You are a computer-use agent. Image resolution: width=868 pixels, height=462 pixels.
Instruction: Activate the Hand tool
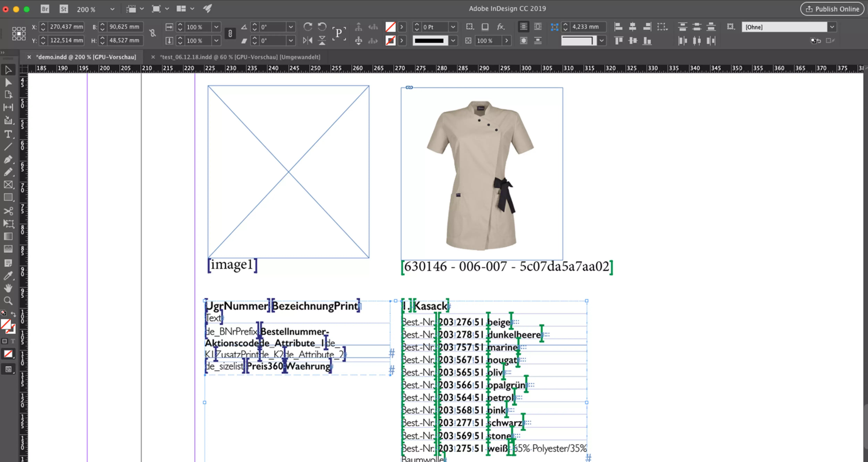pyautogui.click(x=9, y=288)
